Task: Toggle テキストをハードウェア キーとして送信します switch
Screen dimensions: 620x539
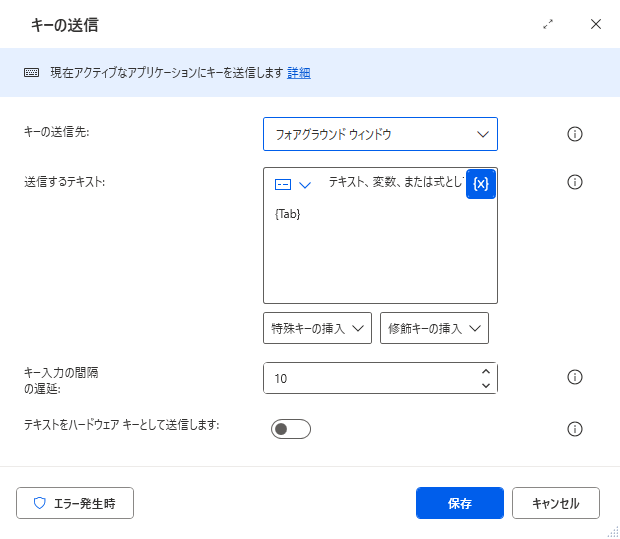Action: coord(291,429)
